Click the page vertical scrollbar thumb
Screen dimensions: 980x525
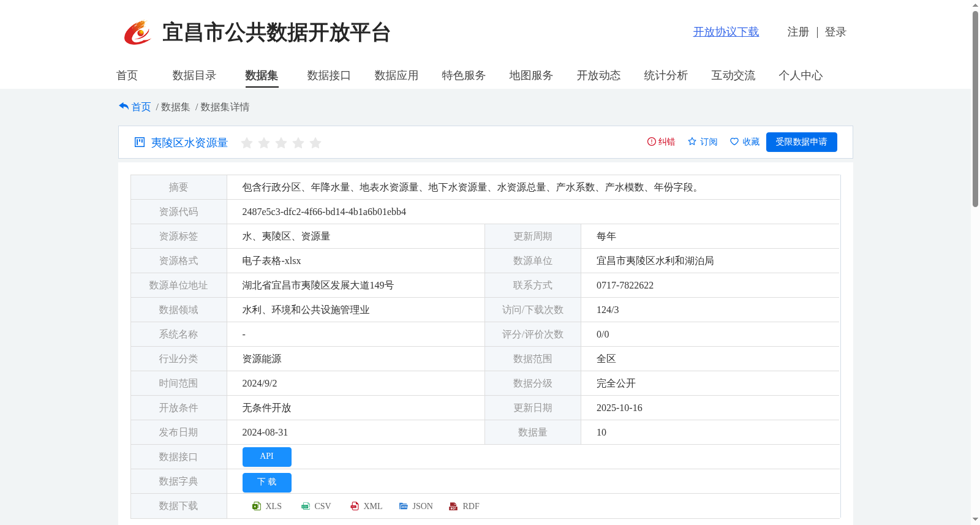tap(975, 109)
